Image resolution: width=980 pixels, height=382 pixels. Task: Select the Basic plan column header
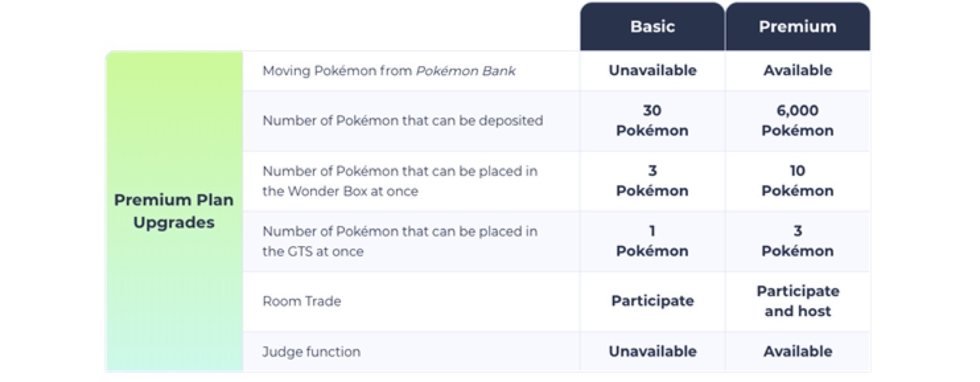[x=652, y=27]
